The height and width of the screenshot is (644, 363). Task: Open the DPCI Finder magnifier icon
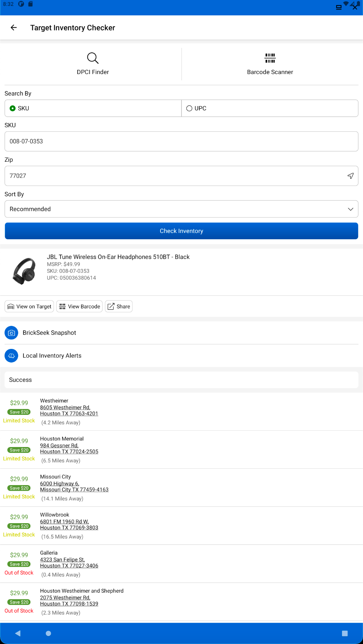pos(93,58)
